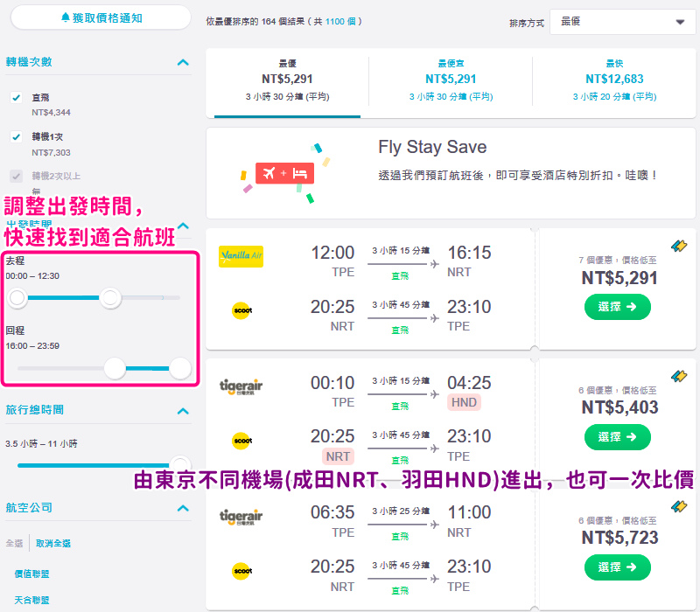Click the 去程 departure slider right handle
The image size is (700, 612).
[110, 297]
